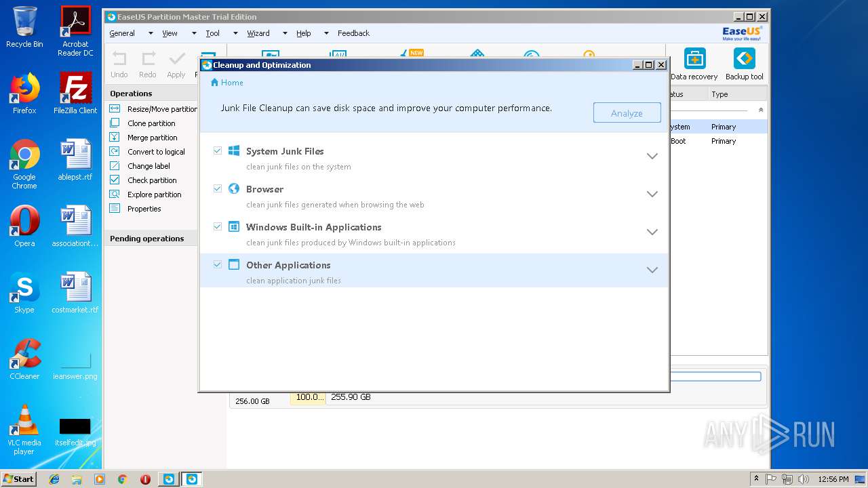Viewport: 868px width, 488px height.
Task: Show hidden tray icons arrow
Action: pos(757,479)
